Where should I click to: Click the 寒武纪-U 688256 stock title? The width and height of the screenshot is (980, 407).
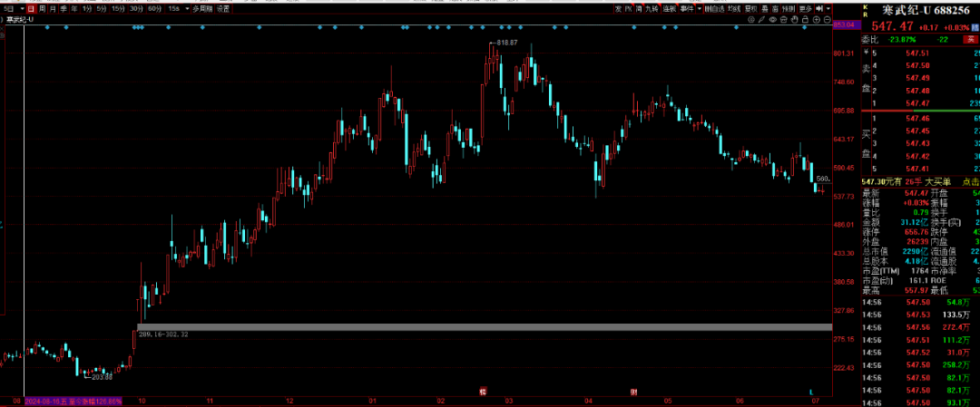pos(926,10)
